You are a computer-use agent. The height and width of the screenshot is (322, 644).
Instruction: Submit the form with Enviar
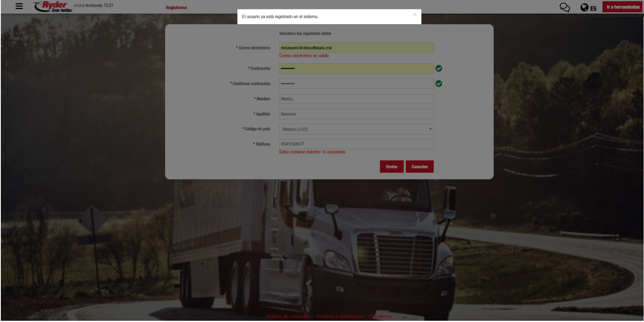tap(391, 167)
